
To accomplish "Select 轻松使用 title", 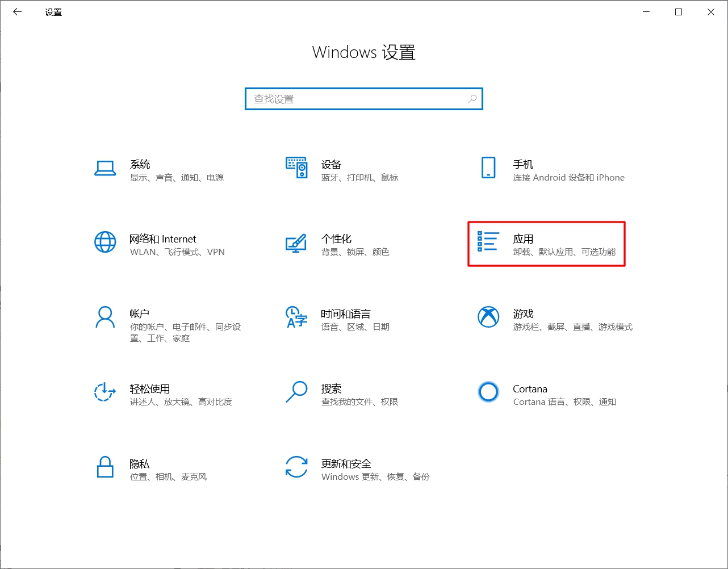I will pyautogui.click(x=150, y=389).
